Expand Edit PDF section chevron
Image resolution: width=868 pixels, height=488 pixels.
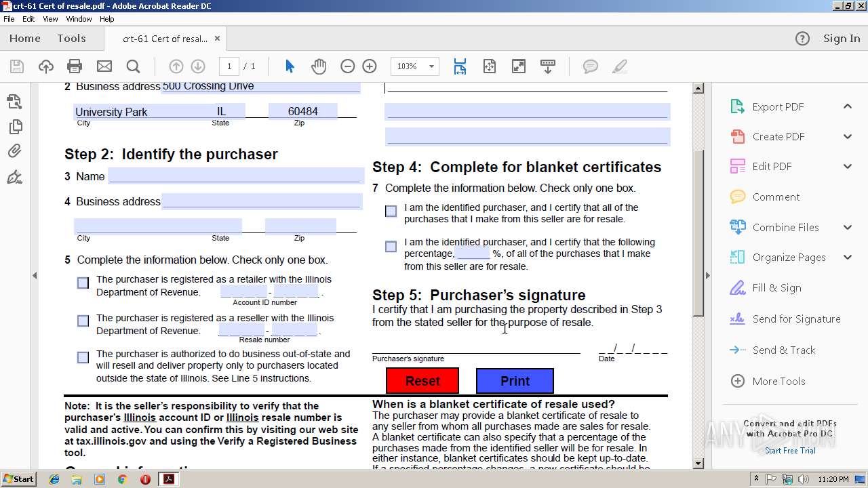848,166
